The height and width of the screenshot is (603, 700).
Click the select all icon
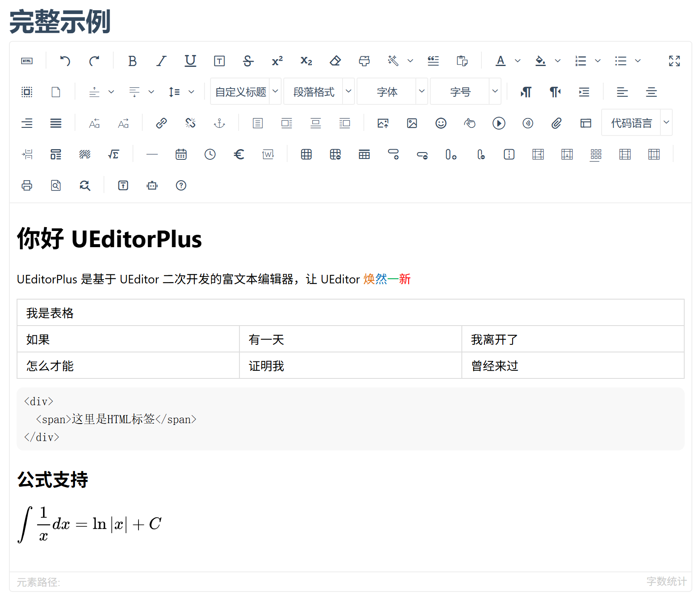27,92
